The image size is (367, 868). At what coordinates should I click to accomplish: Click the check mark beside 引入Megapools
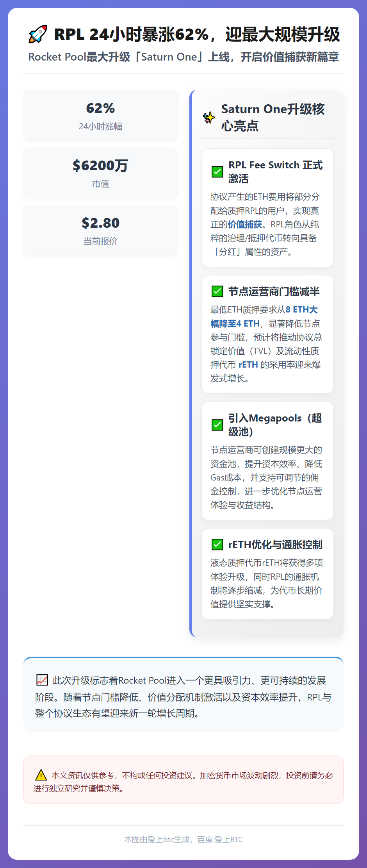(217, 425)
